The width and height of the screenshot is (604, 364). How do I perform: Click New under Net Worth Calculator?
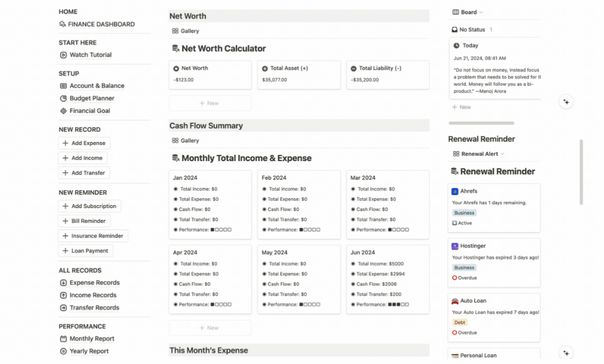[209, 103]
